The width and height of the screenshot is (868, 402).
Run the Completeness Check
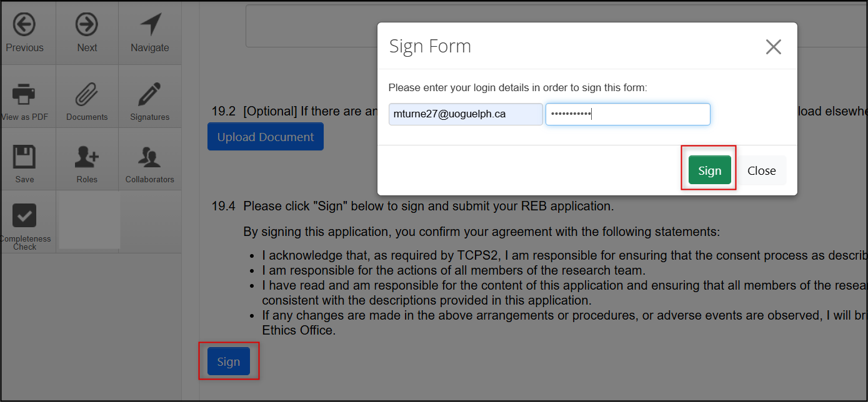click(x=25, y=217)
